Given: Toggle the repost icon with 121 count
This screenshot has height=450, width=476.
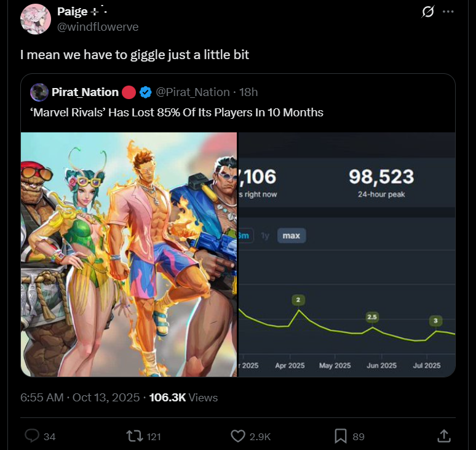Looking at the screenshot, I should (x=135, y=436).
